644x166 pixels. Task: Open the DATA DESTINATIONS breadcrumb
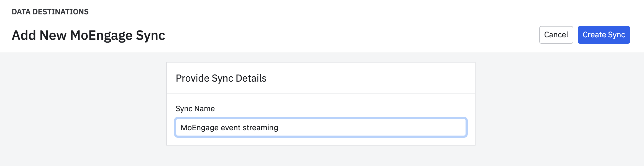click(50, 12)
